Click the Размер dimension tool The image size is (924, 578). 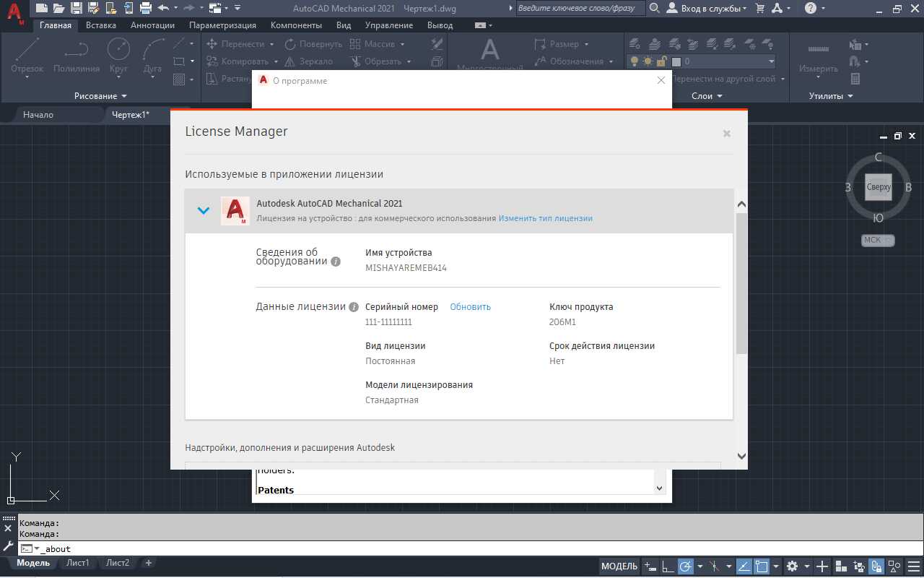(x=557, y=44)
